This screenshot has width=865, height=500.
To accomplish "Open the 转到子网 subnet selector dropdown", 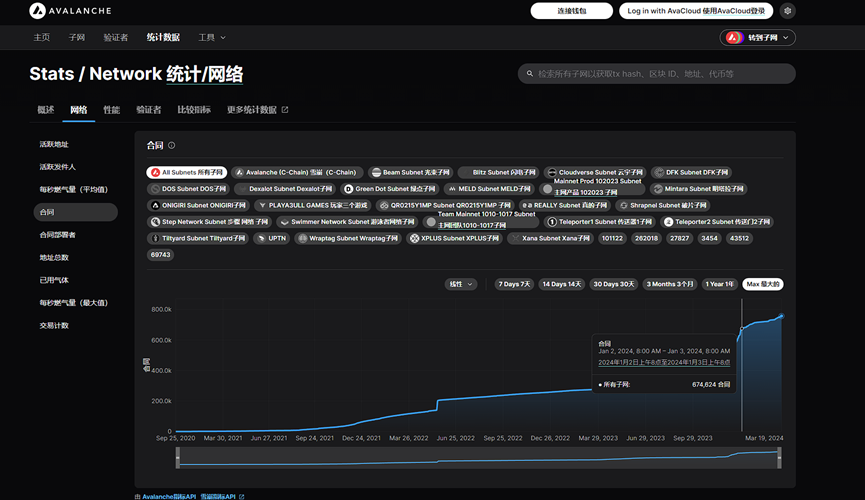I will pos(758,37).
